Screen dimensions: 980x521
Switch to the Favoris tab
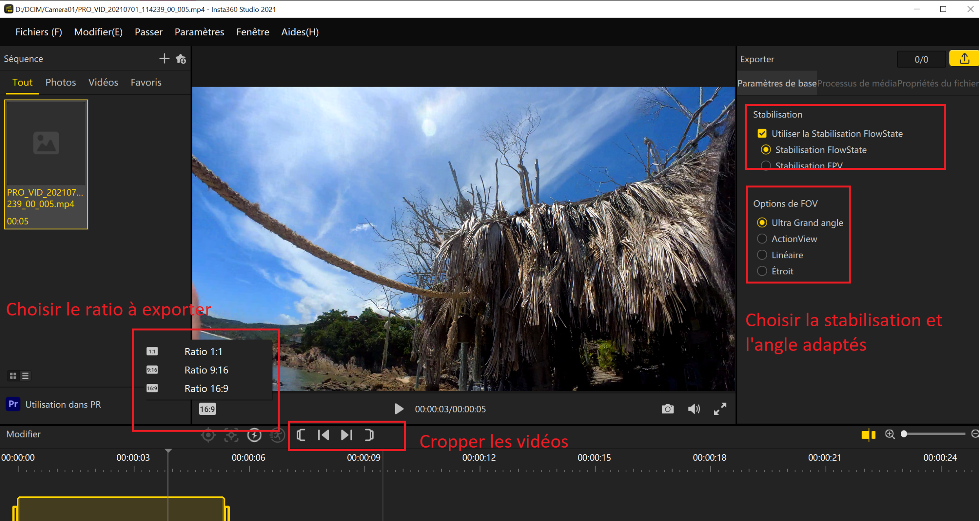pos(146,82)
